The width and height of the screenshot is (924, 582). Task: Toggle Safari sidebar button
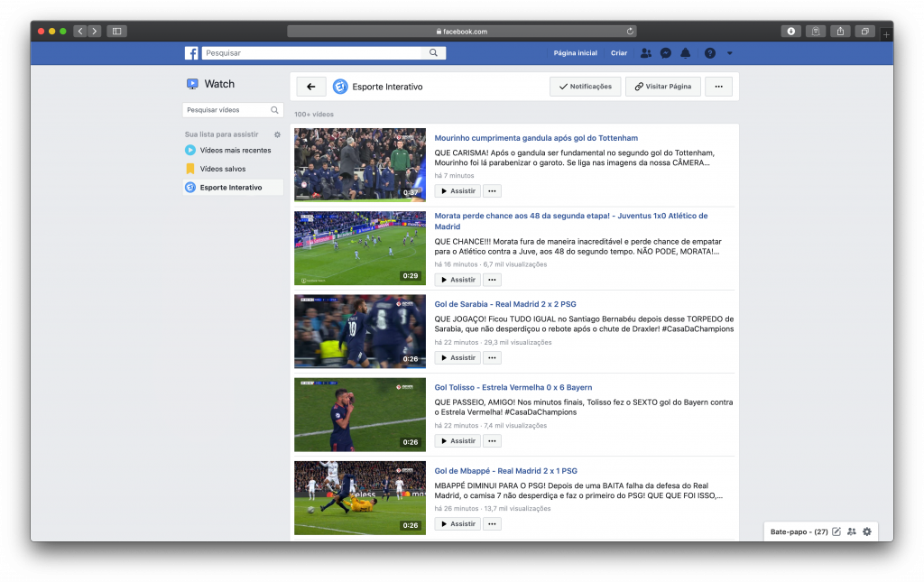(116, 32)
